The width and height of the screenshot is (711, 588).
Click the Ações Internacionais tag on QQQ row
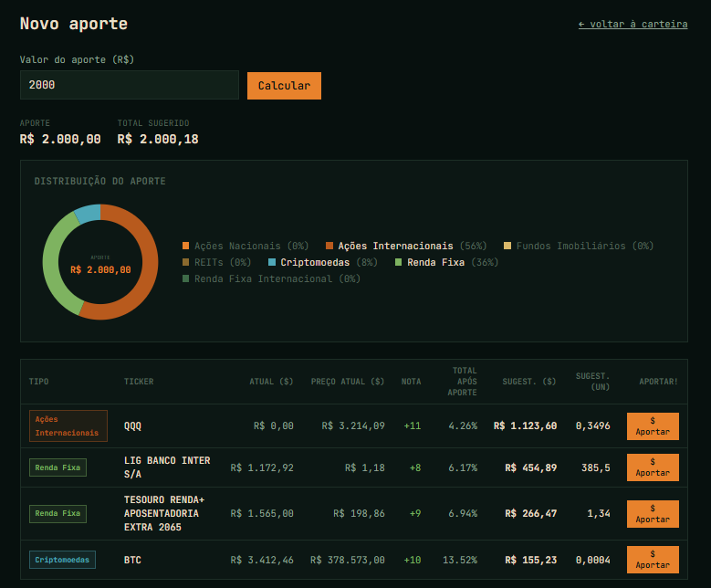coord(68,425)
